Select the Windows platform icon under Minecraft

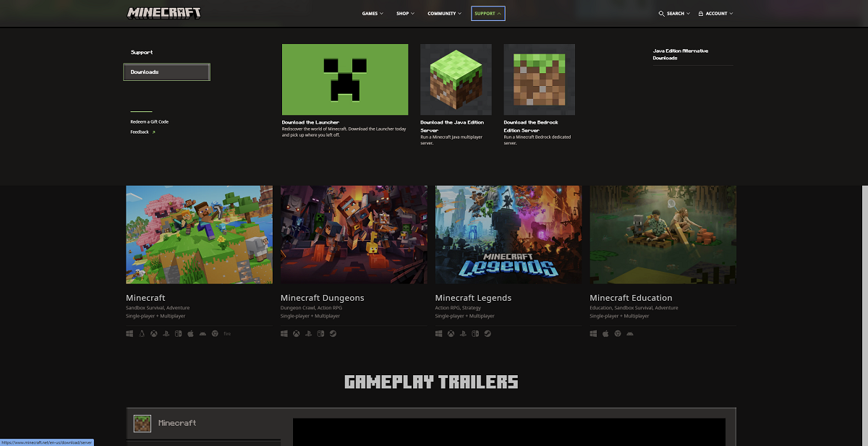pyautogui.click(x=129, y=333)
